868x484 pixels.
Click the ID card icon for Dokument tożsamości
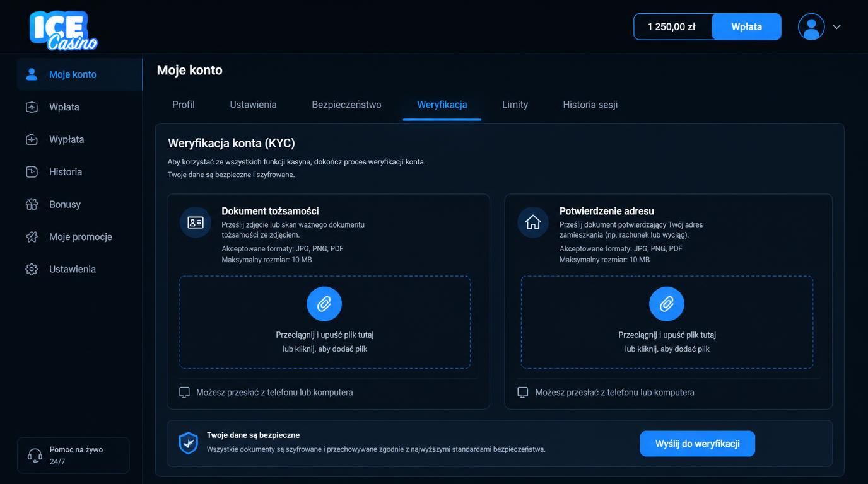point(196,222)
